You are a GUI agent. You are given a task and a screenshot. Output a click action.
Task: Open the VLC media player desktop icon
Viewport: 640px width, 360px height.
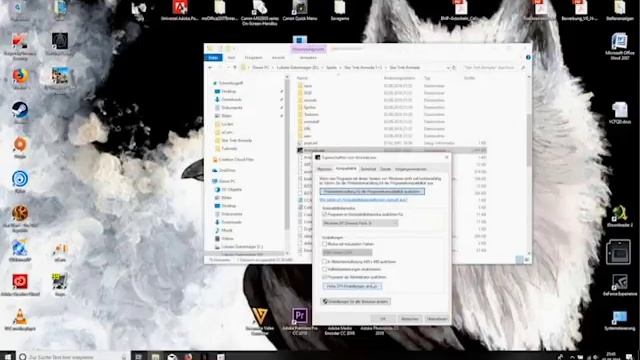point(20,319)
